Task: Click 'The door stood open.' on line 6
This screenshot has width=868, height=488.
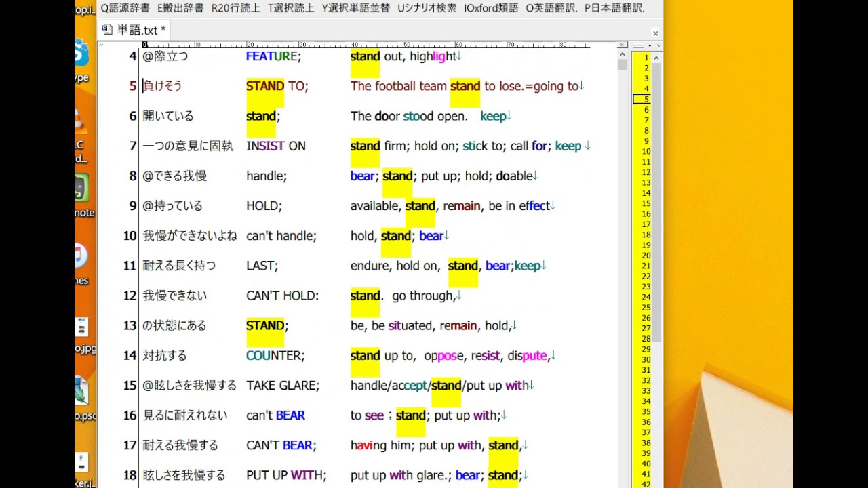Action: click(409, 116)
